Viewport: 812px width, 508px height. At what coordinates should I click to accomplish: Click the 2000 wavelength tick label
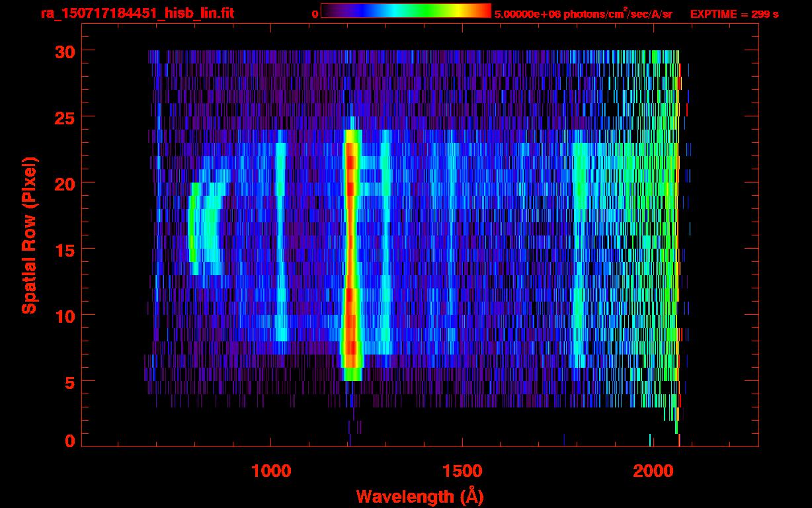tap(653, 471)
